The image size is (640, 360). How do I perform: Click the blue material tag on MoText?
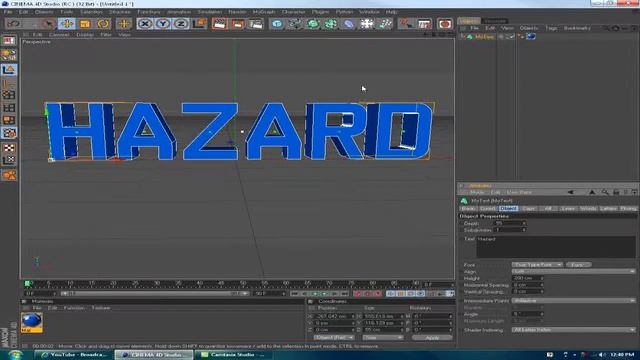pyautogui.click(x=531, y=37)
